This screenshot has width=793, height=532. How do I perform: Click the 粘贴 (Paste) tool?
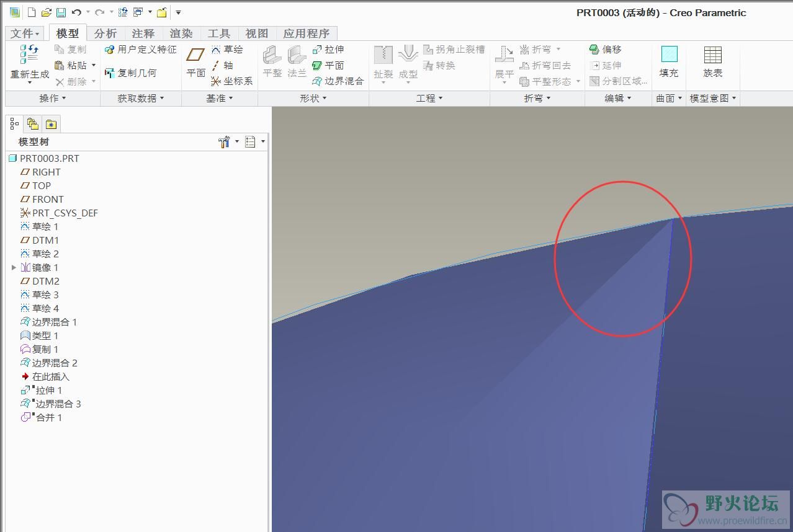(71, 65)
